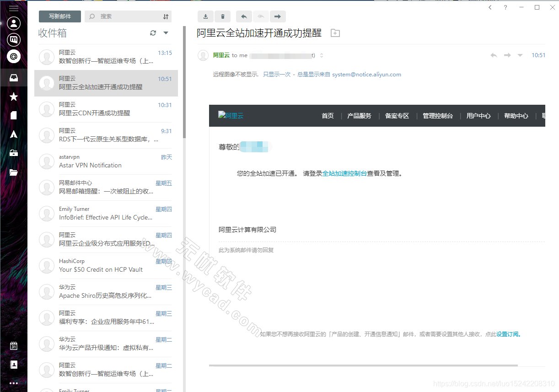The width and height of the screenshot is (559, 392).
Task: Toggle the sidebar with hamburger menu icon
Action: pyautogui.click(x=14, y=8)
